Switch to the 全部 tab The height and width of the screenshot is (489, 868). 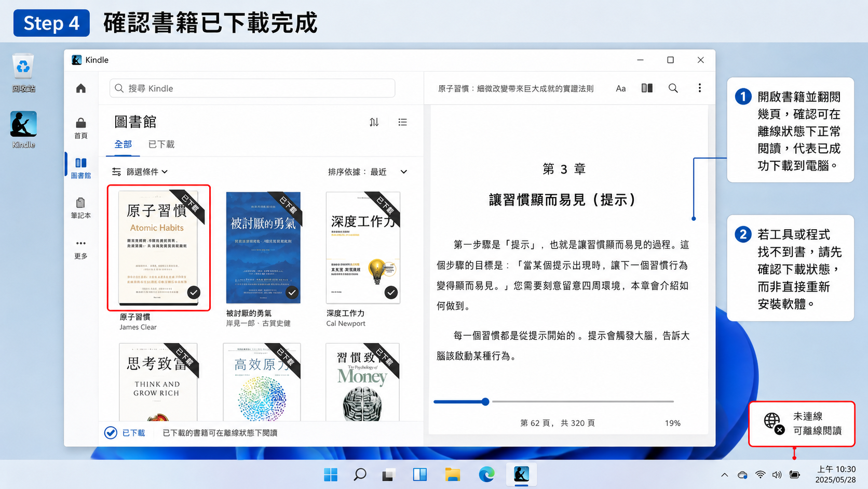point(123,144)
